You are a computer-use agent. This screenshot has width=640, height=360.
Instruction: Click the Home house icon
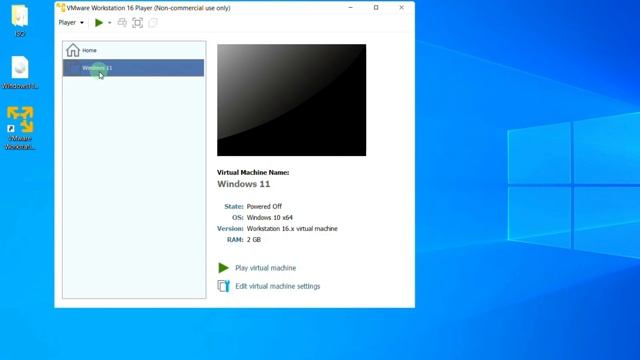pyautogui.click(x=73, y=50)
